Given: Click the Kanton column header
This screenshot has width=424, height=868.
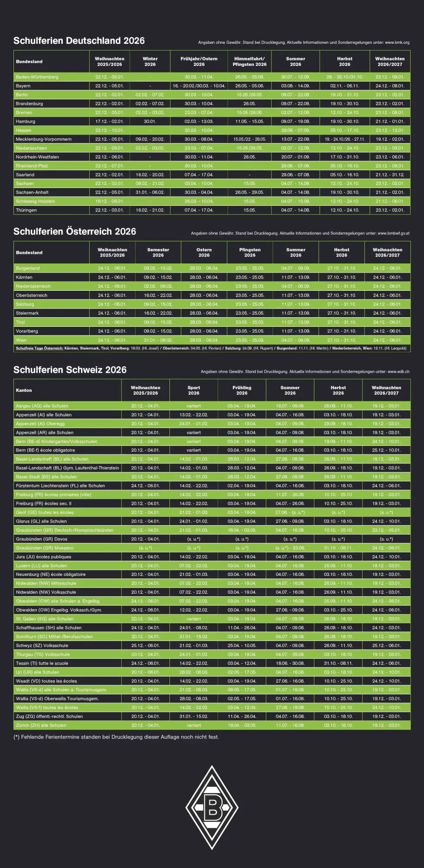Looking at the screenshot, I should pyautogui.click(x=24, y=390).
